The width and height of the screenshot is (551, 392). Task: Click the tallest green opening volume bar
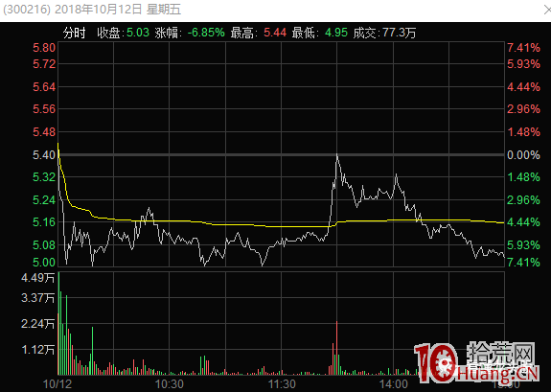(x=59, y=323)
